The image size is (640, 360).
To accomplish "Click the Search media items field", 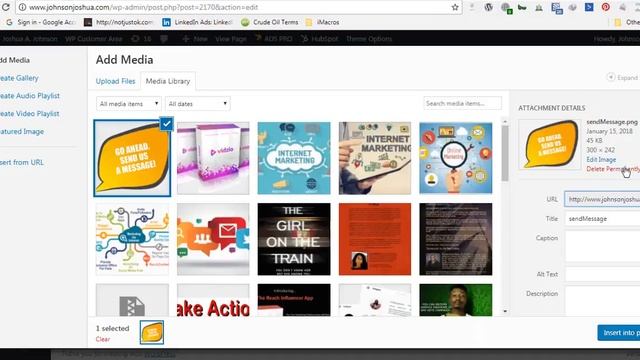I will [462, 103].
